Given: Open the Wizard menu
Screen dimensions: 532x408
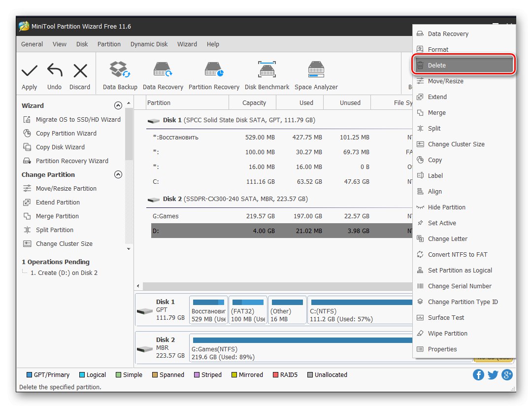Looking at the screenshot, I should (x=187, y=44).
